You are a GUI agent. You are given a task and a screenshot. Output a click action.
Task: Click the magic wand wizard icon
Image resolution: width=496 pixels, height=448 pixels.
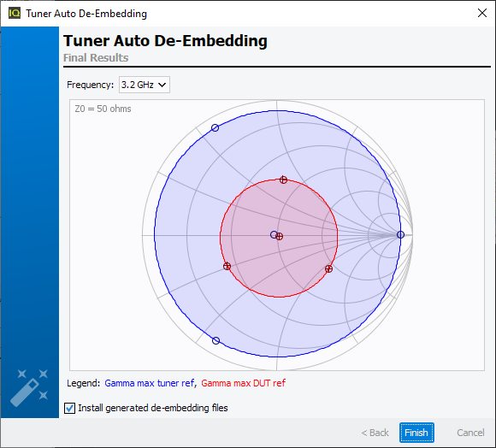[29, 387]
